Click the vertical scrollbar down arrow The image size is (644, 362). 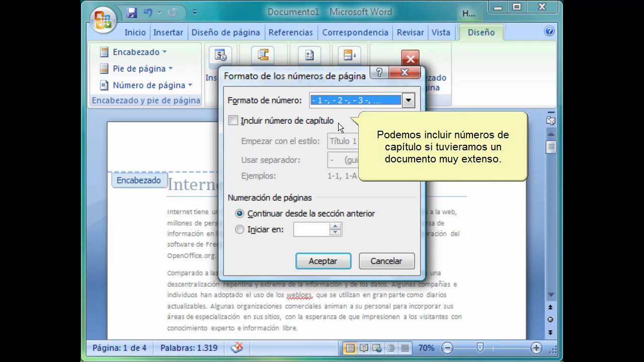click(551, 294)
